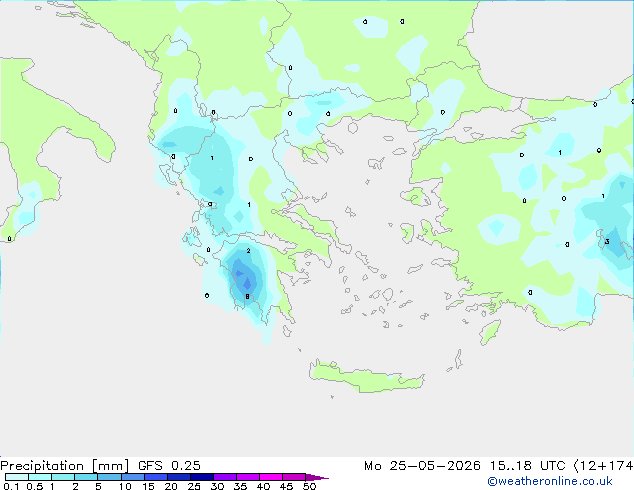Click the 'GFS 0.25' model label
634x490 pixels.
(x=169, y=465)
